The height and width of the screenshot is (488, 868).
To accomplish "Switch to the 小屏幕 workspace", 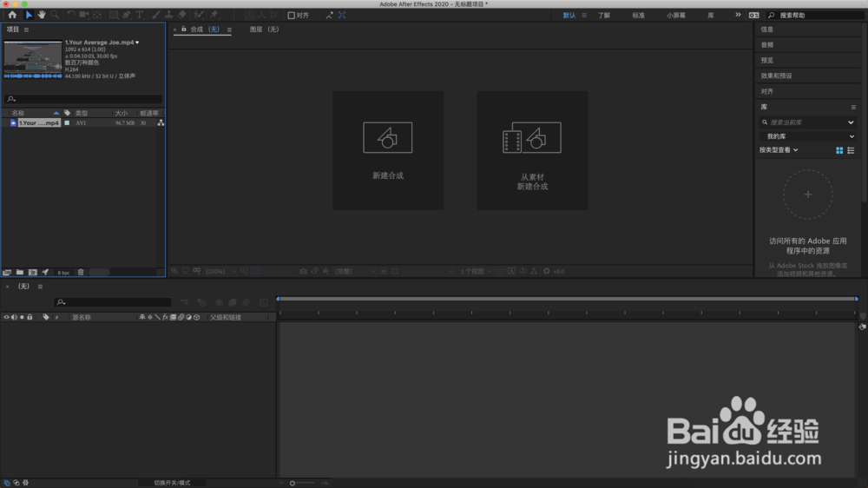I will pyautogui.click(x=676, y=16).
